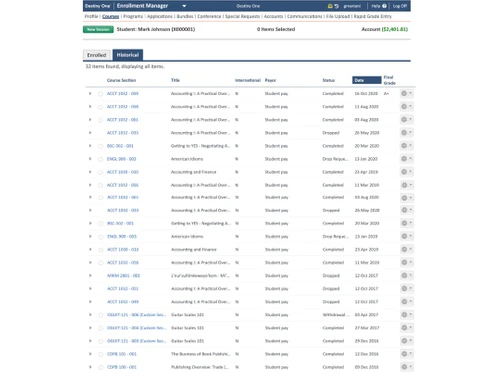This screenshot has height=375, width=500.
Task: Select radio for row dated 27 Mar 2017
Action: point(101,328)
